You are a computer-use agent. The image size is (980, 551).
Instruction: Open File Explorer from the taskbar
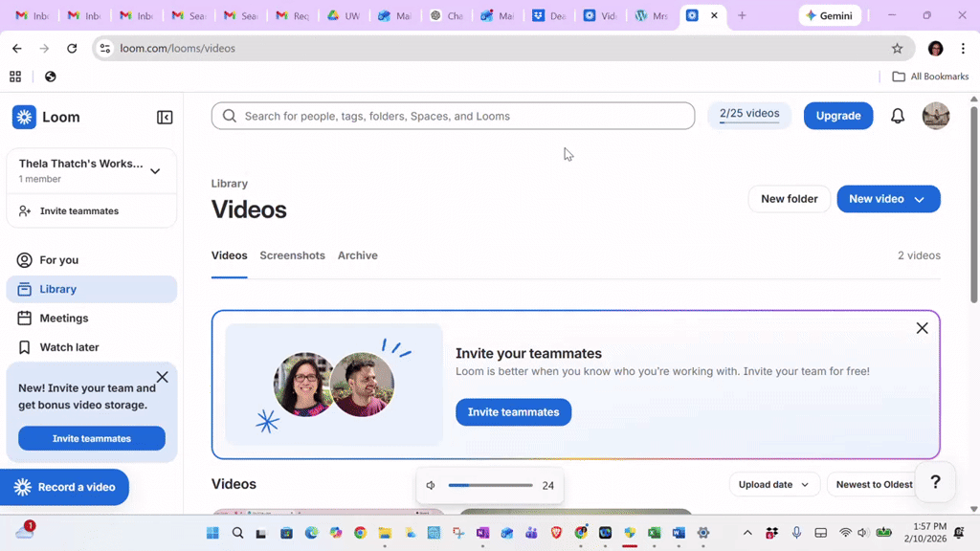[x=385, y=533]
